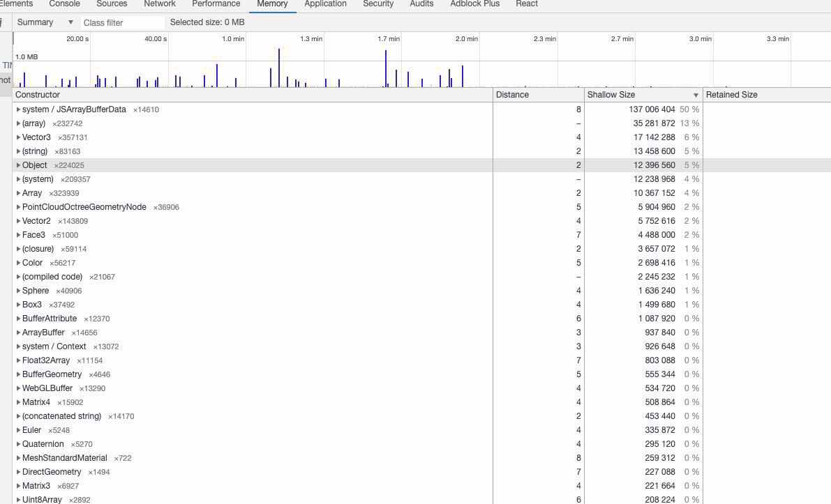Select the Uint8Array row
Screen dimensions: 831x504
click(422, 500)
